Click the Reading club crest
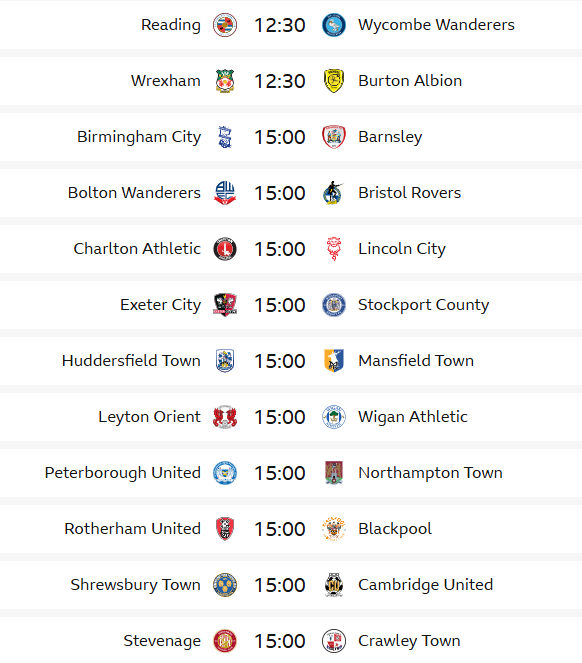The image size is (582, 663). pyautogui.click(x=225, y=25)
